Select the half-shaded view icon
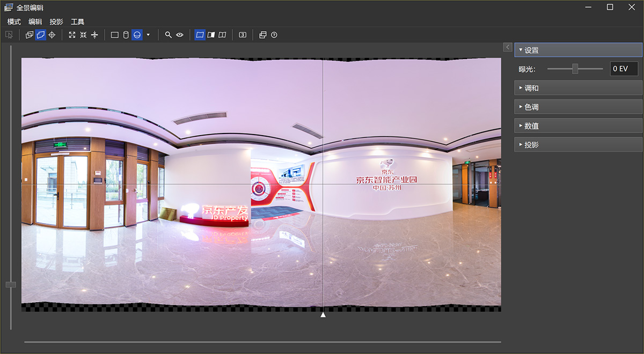The height and width of the screenshot is (354, 644). pos(211,35)
